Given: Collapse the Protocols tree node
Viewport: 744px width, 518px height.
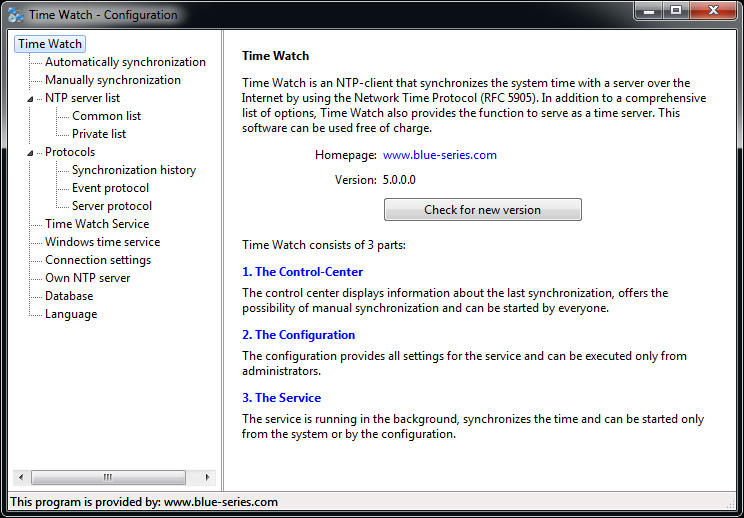Looking at the screenshot, I should click(x=30, y=153).
